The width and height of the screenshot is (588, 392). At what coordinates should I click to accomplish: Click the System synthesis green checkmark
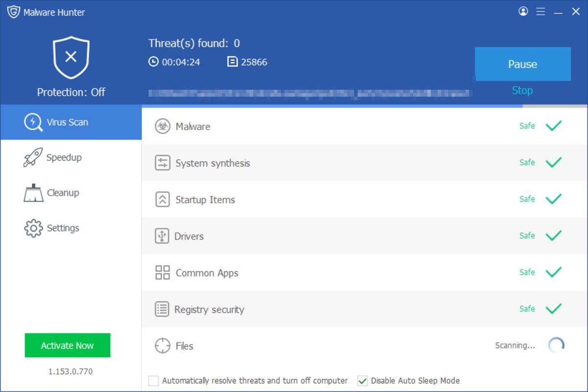point(554,162)
